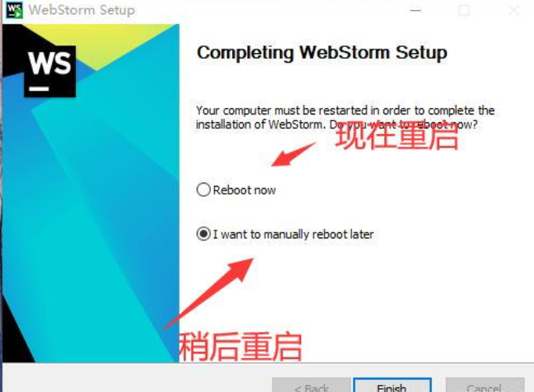Click the "I want to manually reboot later" label
Screen dimensions: 534x392
click(x=293, y=234)
